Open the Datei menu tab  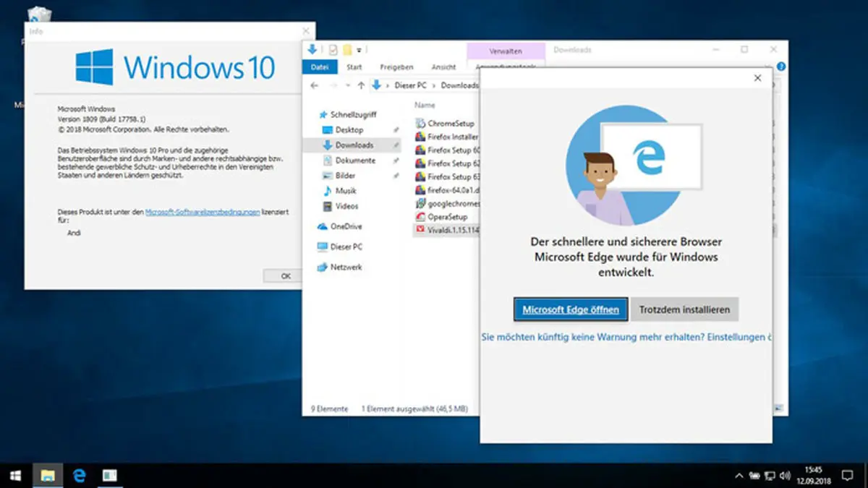pyautogui.click(x=319, y=67)
